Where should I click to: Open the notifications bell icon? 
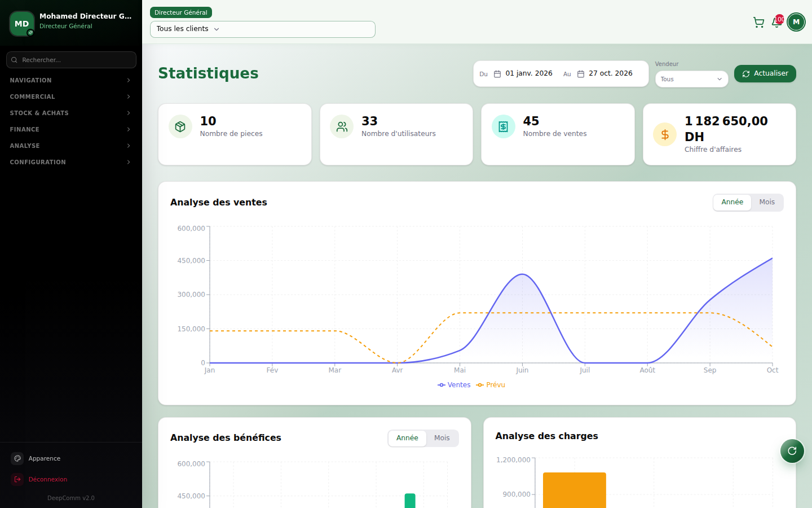(776, 23)
